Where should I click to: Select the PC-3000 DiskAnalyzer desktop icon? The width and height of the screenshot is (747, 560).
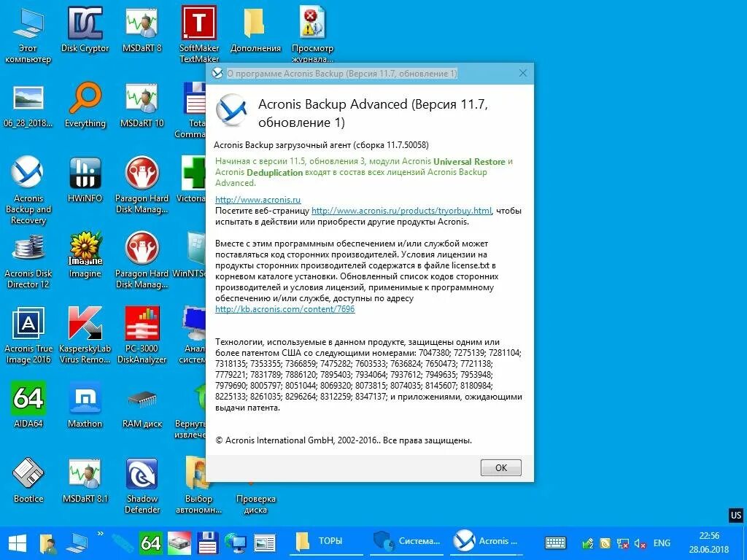click(x=142, y=335)
